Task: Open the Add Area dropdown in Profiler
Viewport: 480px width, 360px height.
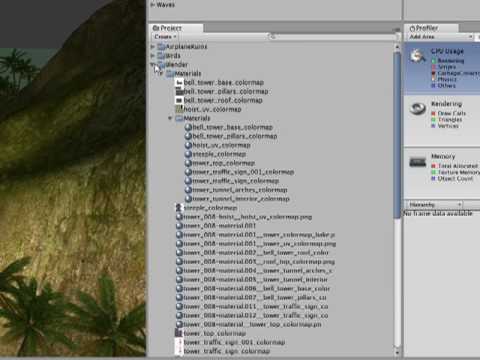Action: (x=440, y=37)
